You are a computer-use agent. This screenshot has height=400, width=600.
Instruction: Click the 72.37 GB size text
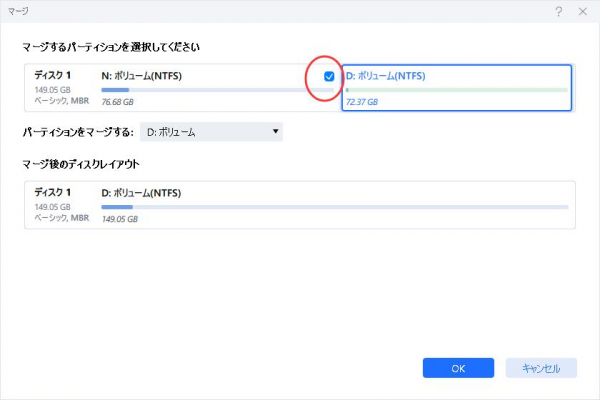pyautogui.click(x=363, y=102)
